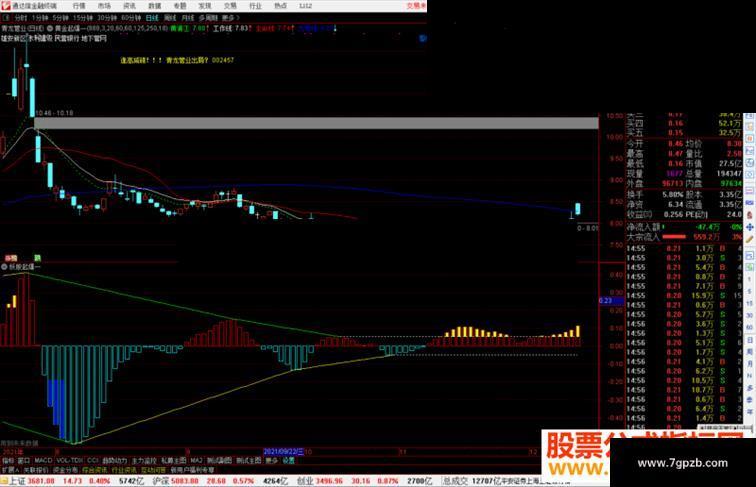The height and width of the screenshot is (487, 756).
Task: Click the 上证 index value 3681.08
Action: pos(41,481)
